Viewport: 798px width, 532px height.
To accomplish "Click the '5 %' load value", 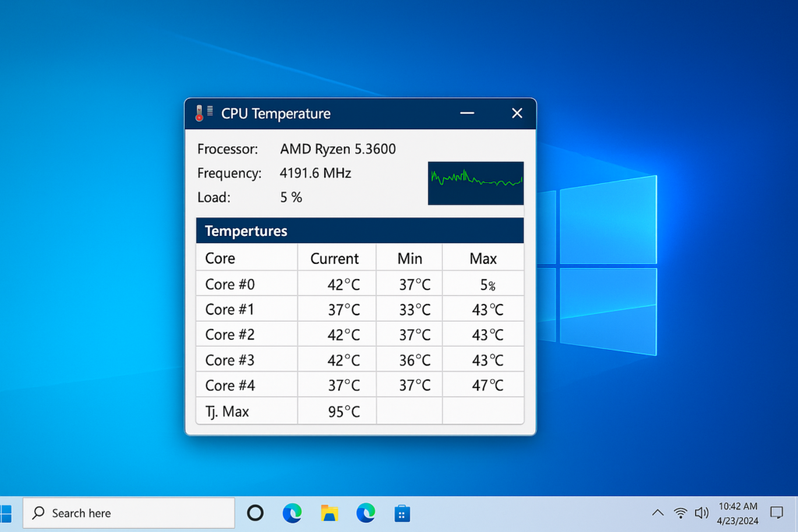I will pos(291,197).
